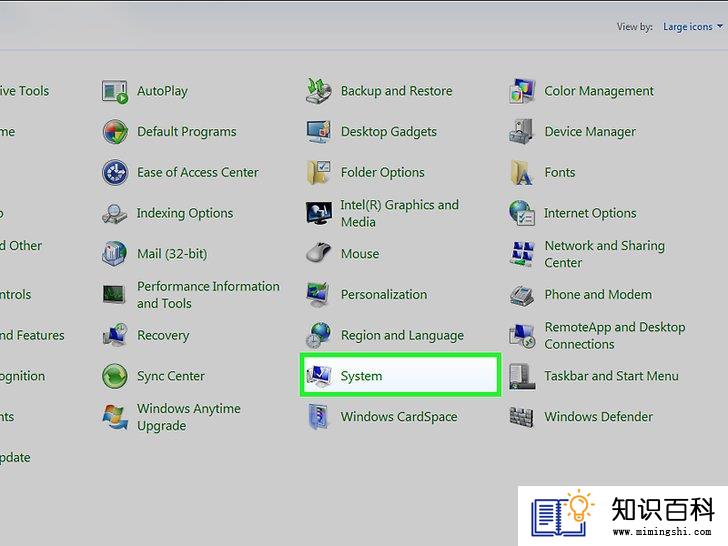Viewport: 728px width, 546px height.
Task: Open the Region and Language link
Action: pyautogui.click(x=402, y=335)
